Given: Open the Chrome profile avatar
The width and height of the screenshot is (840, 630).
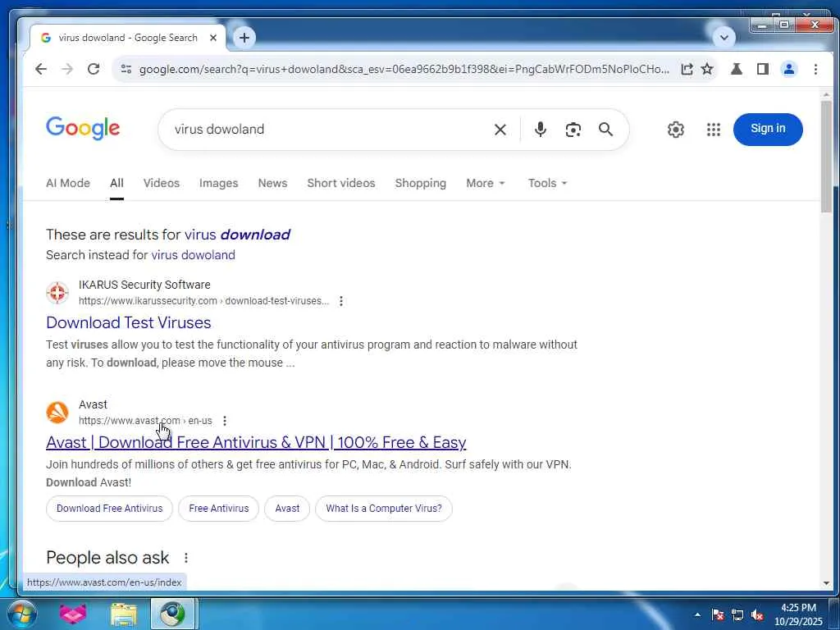Looking at the screenshot, I should (x=788, y=69).
